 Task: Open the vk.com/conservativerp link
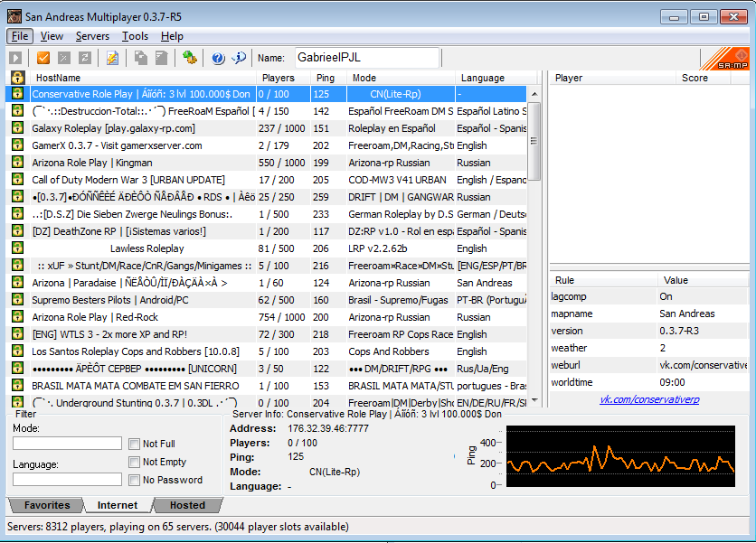[649, 399]
